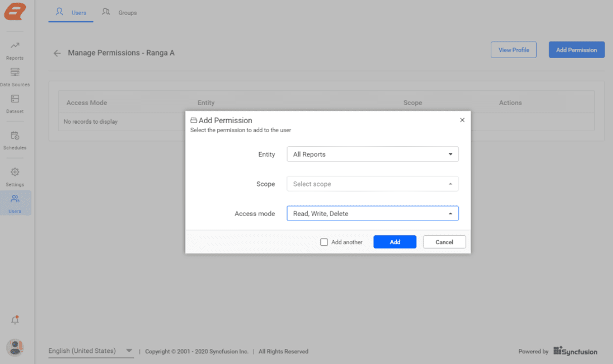Enable the Add another checkbox
The height and width of the screenshot is (364, 613).
(x=323, y=242)
